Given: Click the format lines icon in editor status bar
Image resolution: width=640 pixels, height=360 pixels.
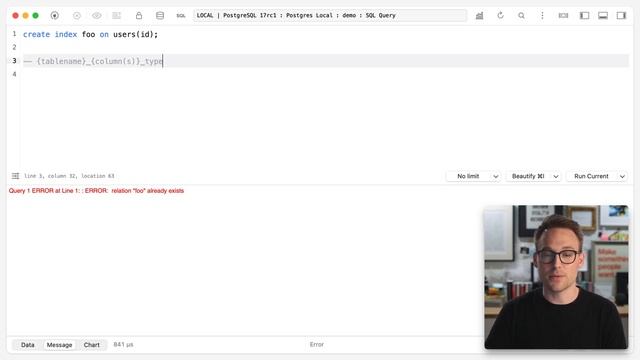Looking at the screenshot, I should click(x=16, y=176).
